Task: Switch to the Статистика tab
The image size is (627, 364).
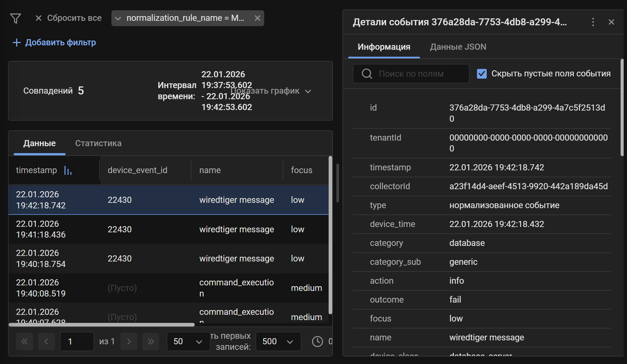Action: [x=98, y=143]
